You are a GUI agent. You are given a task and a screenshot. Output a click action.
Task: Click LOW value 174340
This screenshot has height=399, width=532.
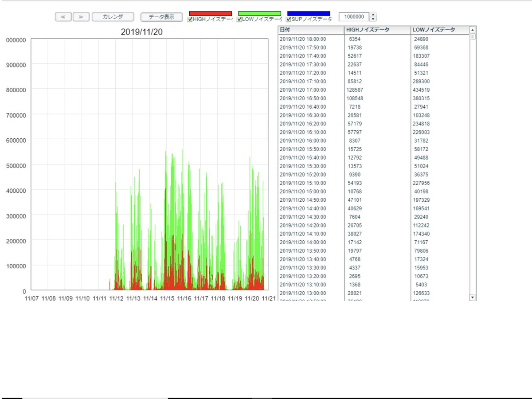point(421,234)
